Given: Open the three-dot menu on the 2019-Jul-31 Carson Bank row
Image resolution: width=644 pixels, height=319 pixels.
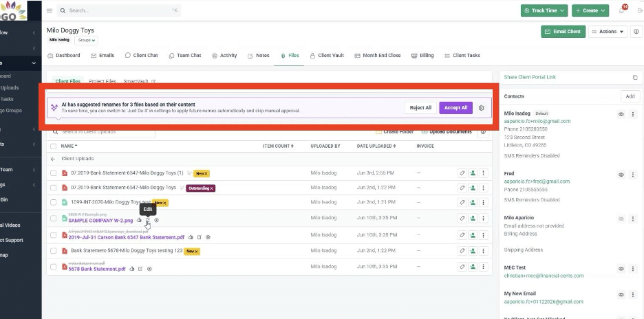Looking at the screenshot, I should pos(484,235).
